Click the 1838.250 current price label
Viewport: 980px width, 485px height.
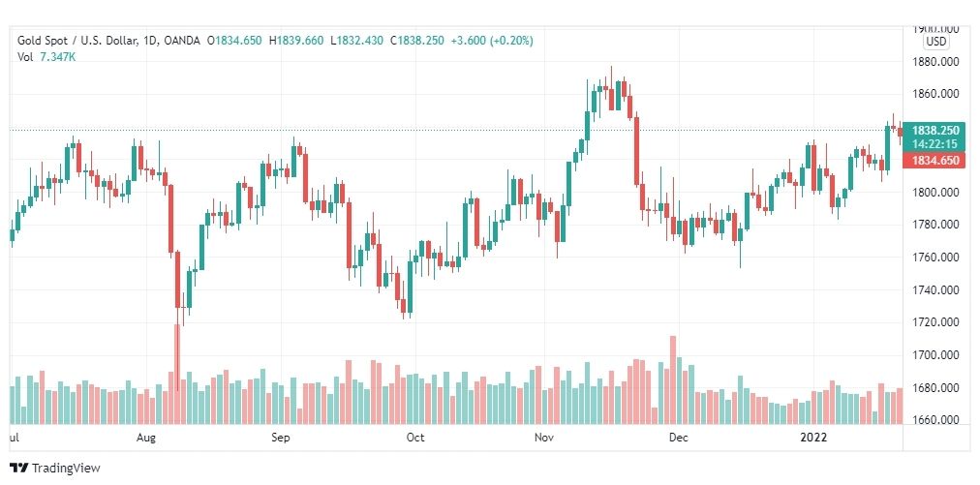[x=935, y=131]
